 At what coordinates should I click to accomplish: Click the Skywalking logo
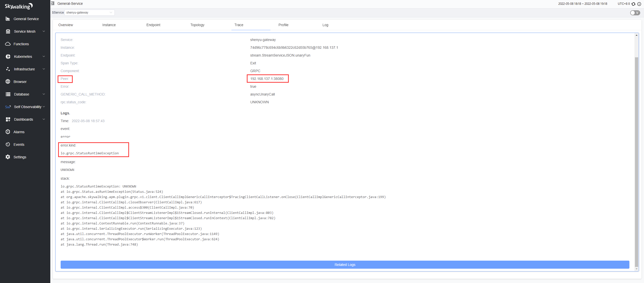[x=19, y=6]
